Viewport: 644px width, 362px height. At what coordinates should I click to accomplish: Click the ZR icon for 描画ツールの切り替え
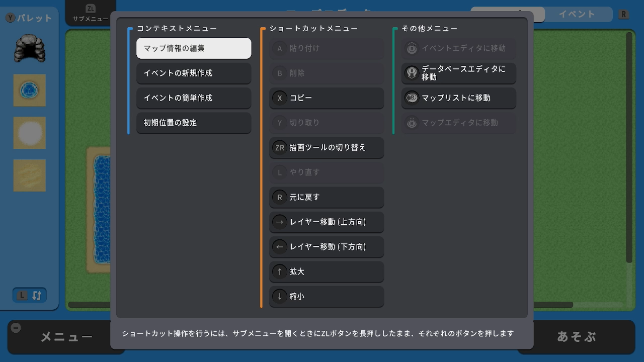[x=280, y=148]
